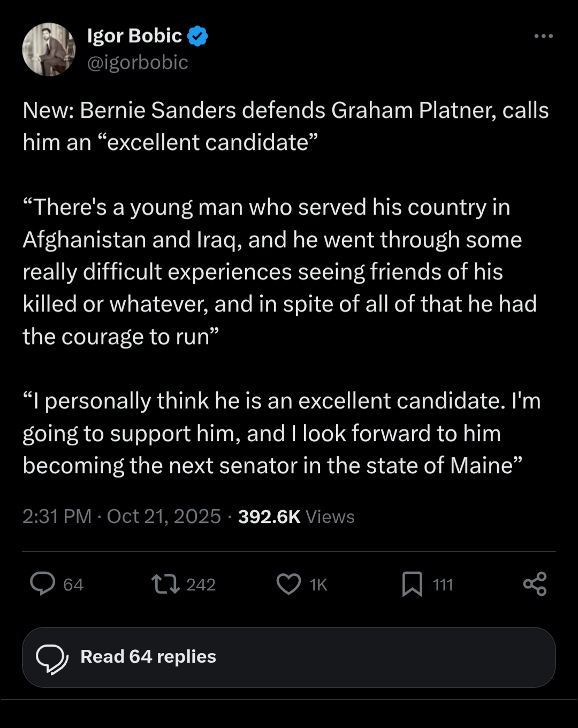Click the 64 reply count

(73, 585)
